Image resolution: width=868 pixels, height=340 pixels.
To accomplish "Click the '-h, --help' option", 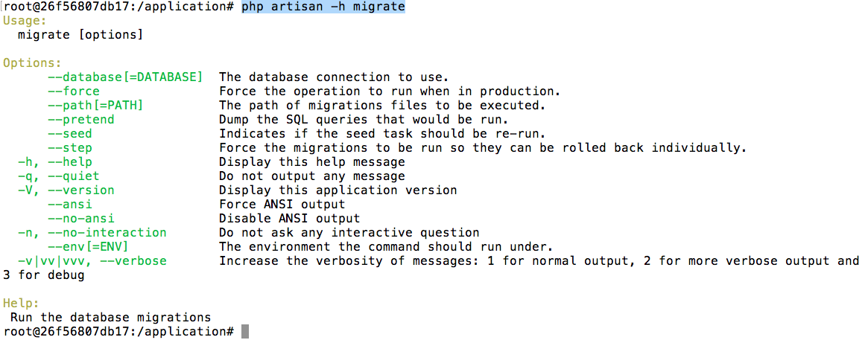I will tap(54, 162).
